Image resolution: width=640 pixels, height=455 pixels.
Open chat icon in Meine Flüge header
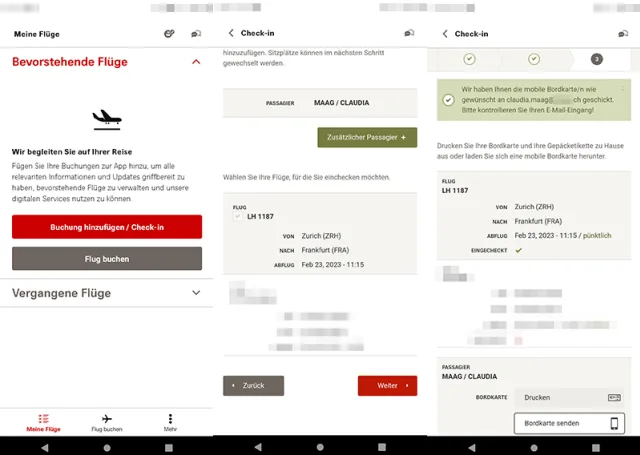click(x=196, y=34)
